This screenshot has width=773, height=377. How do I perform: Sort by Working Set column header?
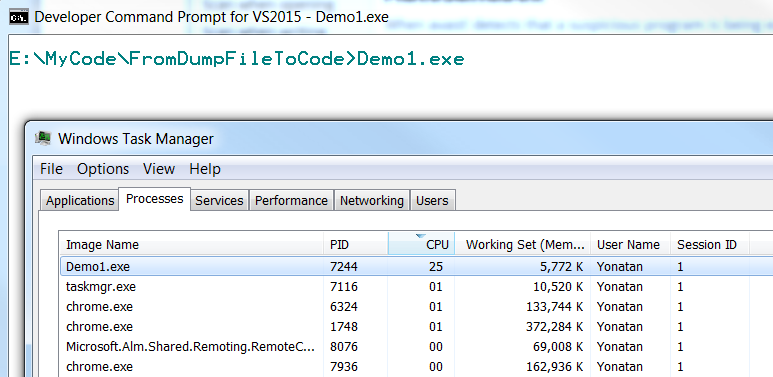click(x=522, y=244)
